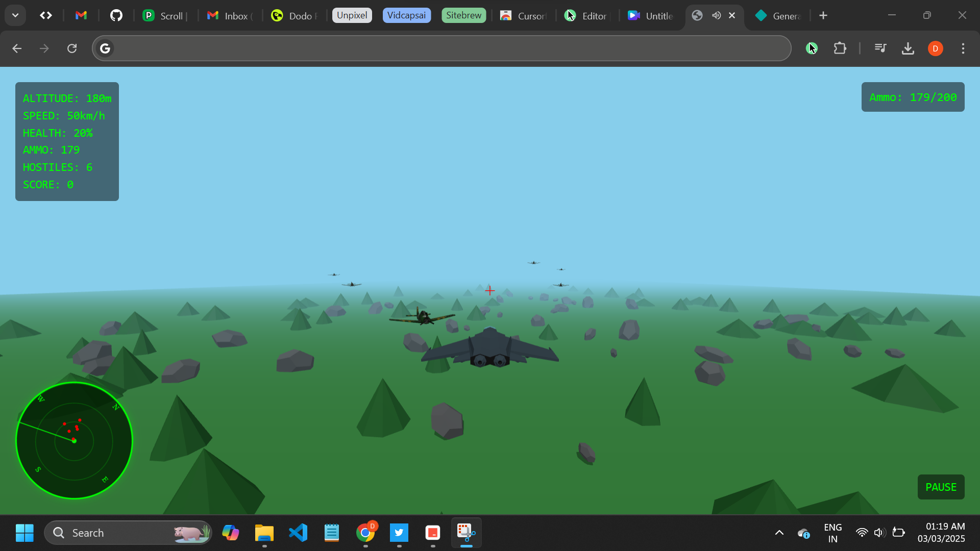Open the media controls icon

click(880, 48)
